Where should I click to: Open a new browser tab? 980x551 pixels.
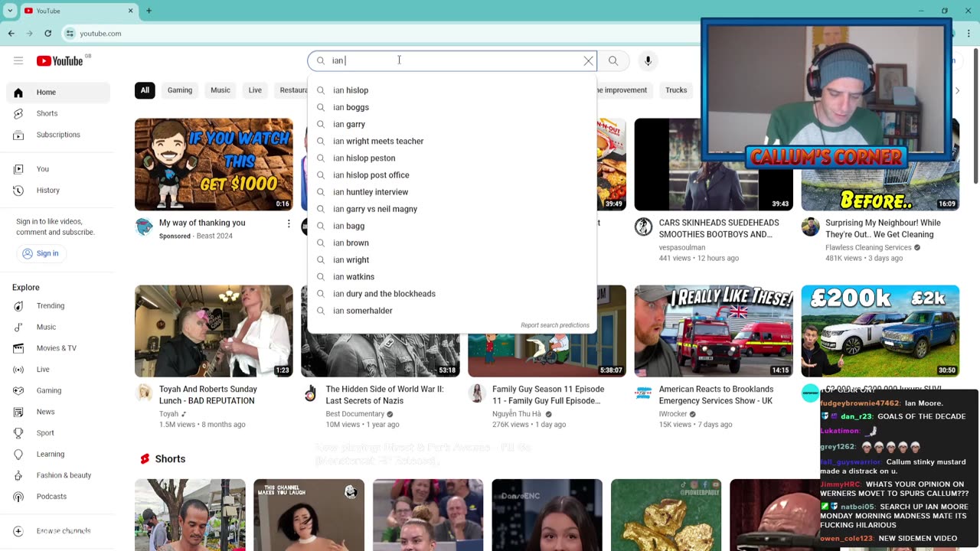pyautogui.click(x=149, y=11)
